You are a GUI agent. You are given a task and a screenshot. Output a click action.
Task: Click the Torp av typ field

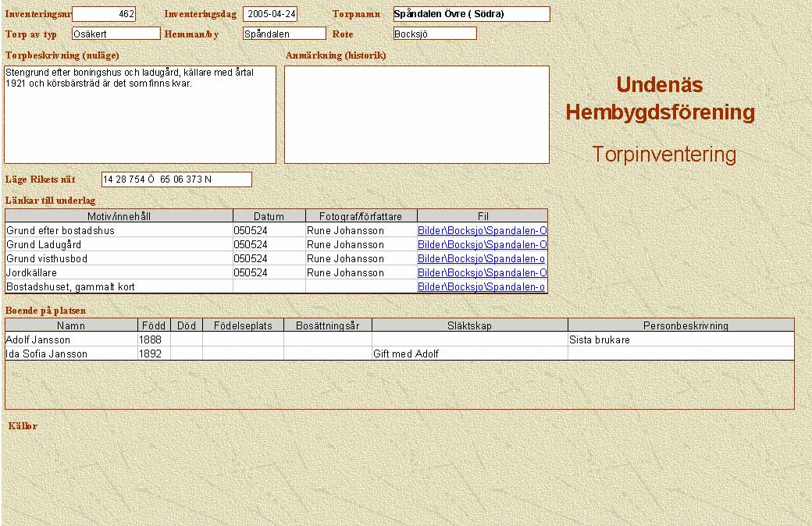point(116,34)
